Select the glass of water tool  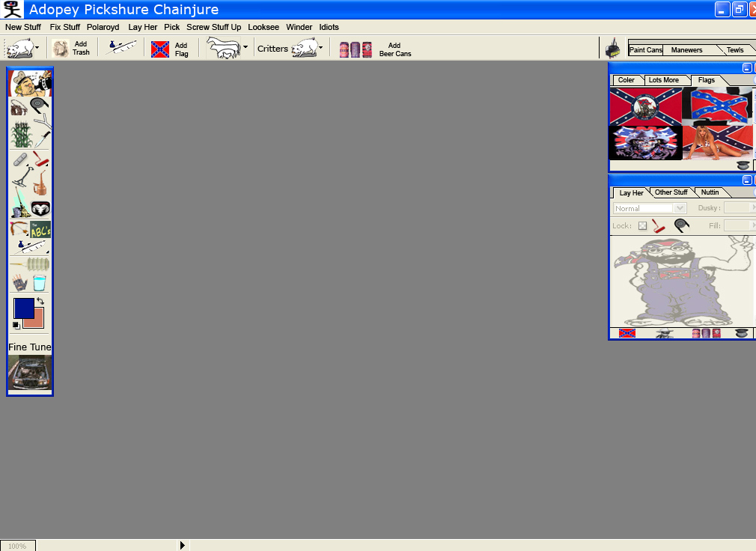click(40, 283)
